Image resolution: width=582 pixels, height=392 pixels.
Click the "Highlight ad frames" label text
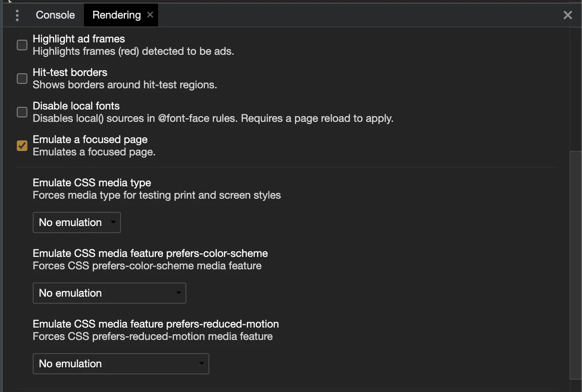click(x=79, y=39)
